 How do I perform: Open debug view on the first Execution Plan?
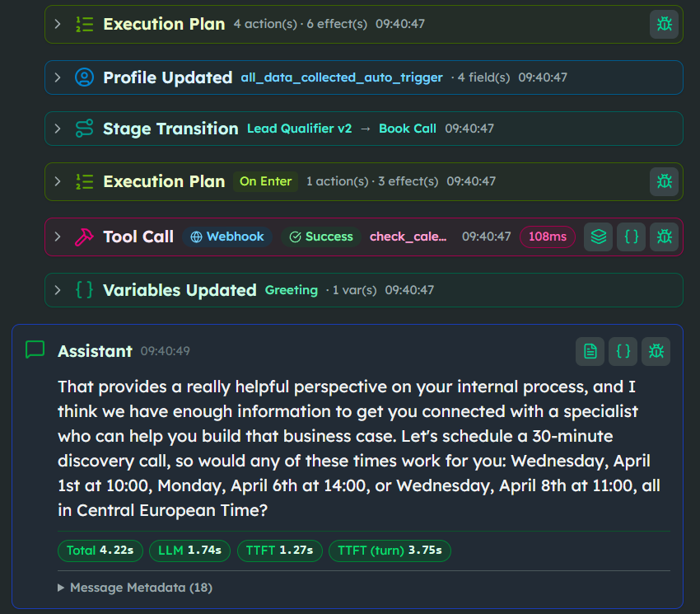click(665, 25)
